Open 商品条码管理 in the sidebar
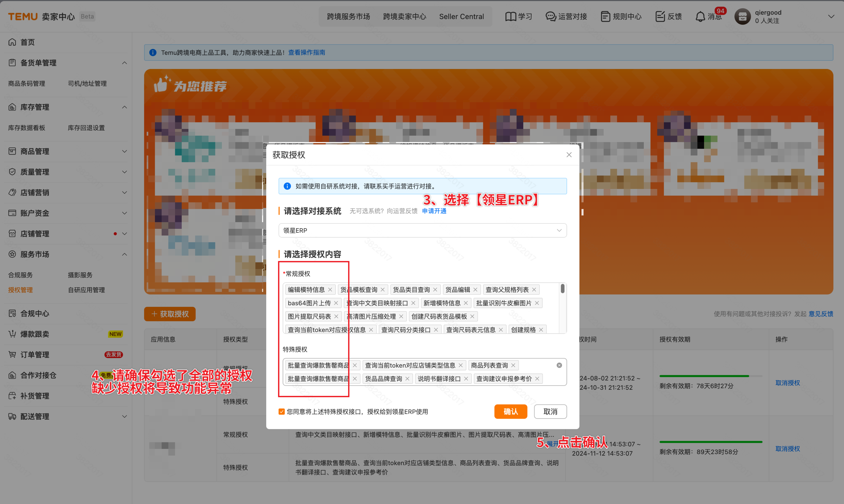Viewport: 844px width, 504px height. click(x=27, y=84)
